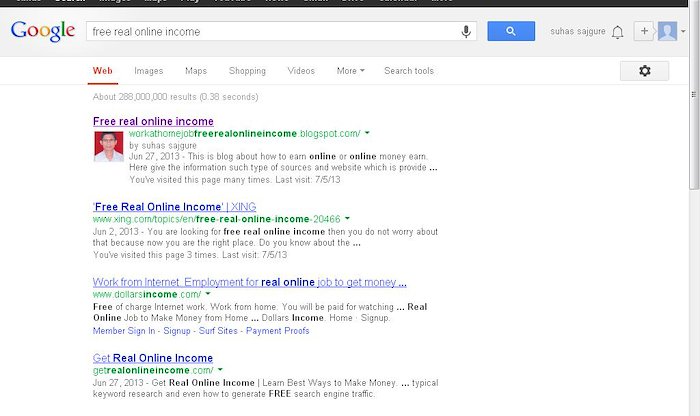Open the notifications bell
This screenshot has height=416, width=700.
(x=617, y=32)
